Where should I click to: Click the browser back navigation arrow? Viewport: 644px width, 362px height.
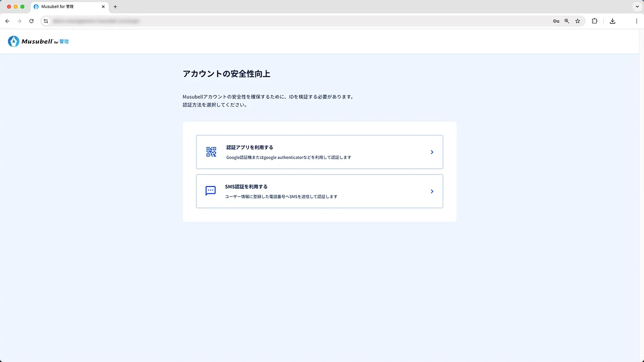pyautogui.click(x=7, y=21)
